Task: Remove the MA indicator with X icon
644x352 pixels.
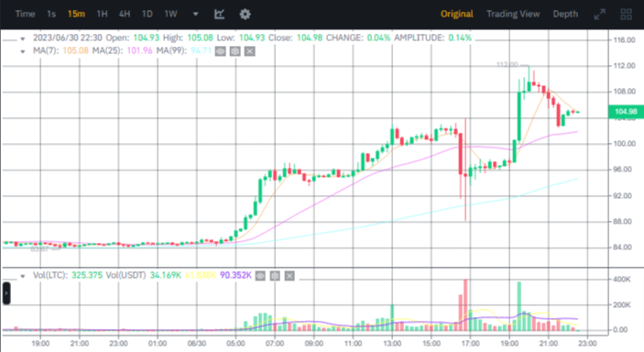Action: point(250,51)
